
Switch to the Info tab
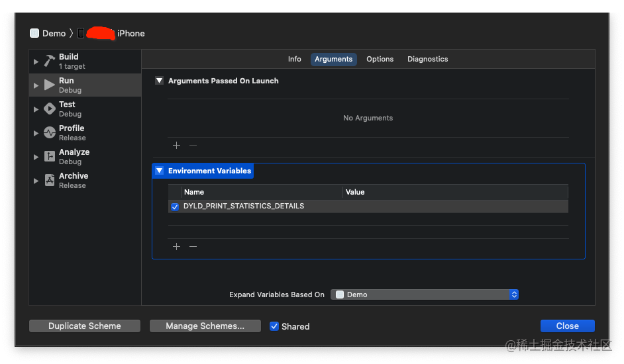tap(295, 59)
